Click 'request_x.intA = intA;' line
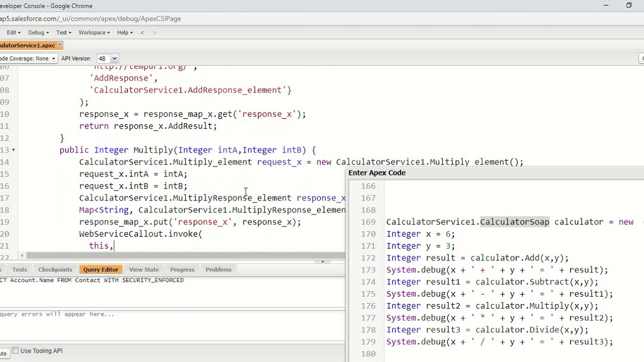Screen dimensions: 644x362 tap(133, 174)
